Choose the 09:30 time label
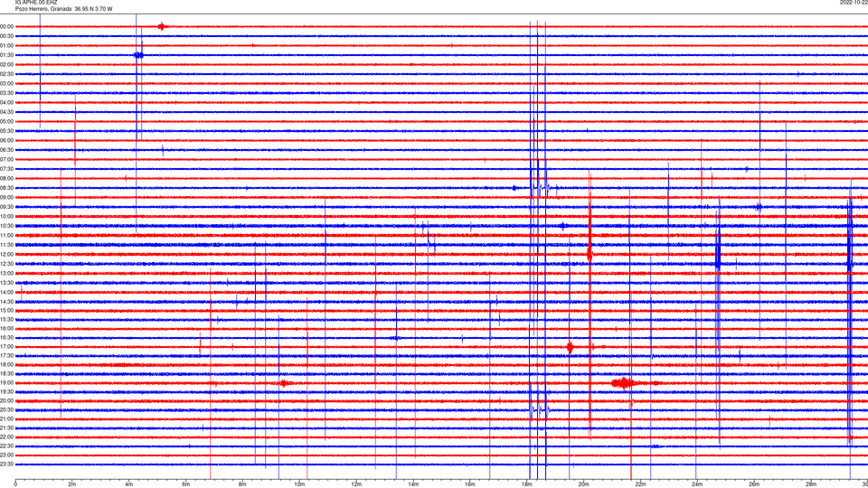This screenshot has width=868, height=488. [7, 207]
